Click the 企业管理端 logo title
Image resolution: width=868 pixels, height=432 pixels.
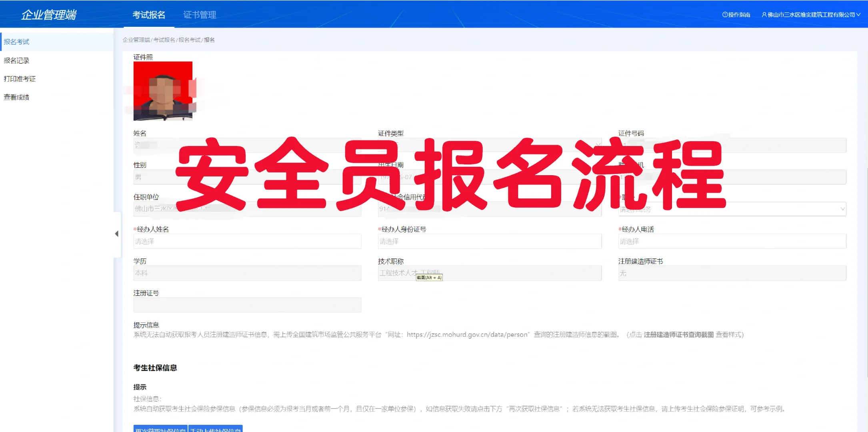49,15
